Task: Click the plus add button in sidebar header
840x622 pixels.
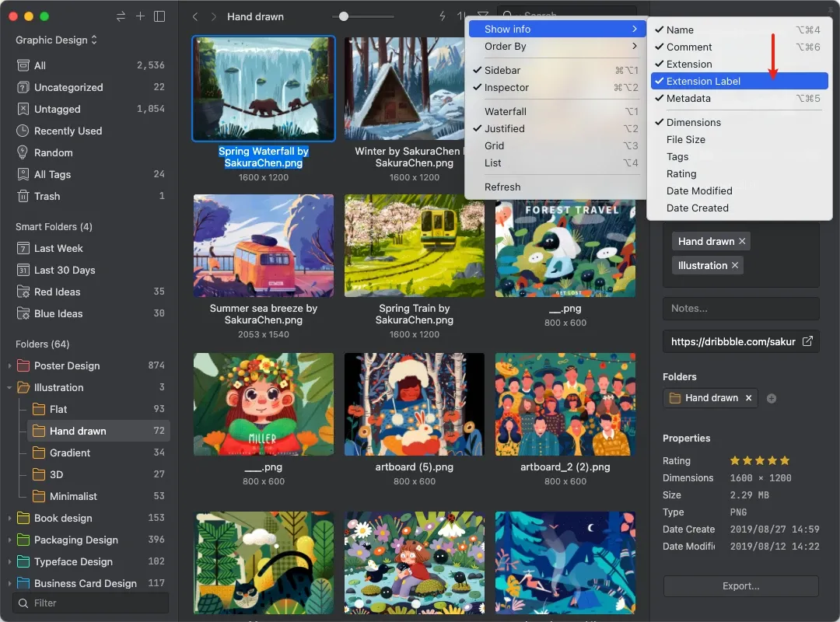Action: click(140, 16)
